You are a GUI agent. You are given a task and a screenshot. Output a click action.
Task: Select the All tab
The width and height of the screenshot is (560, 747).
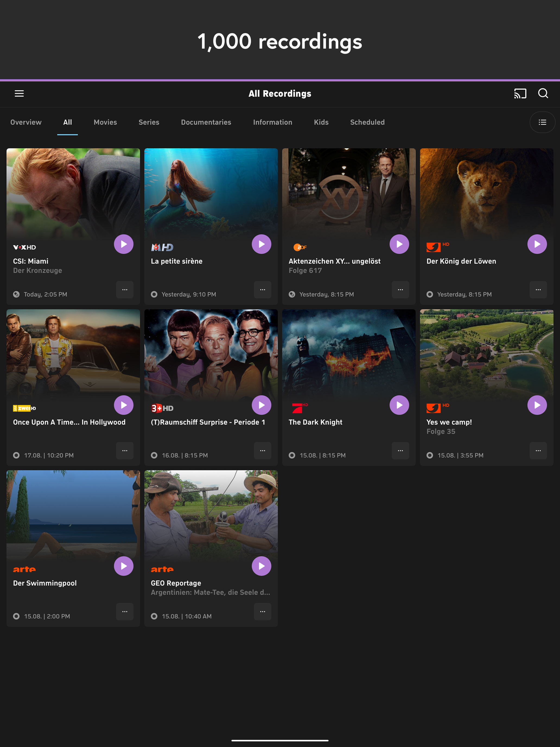point(68,122)
